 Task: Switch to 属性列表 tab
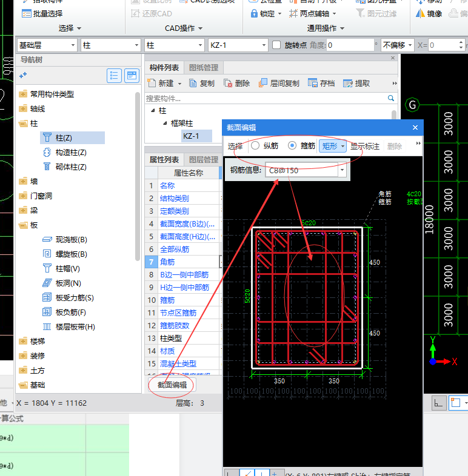(164, 160)
